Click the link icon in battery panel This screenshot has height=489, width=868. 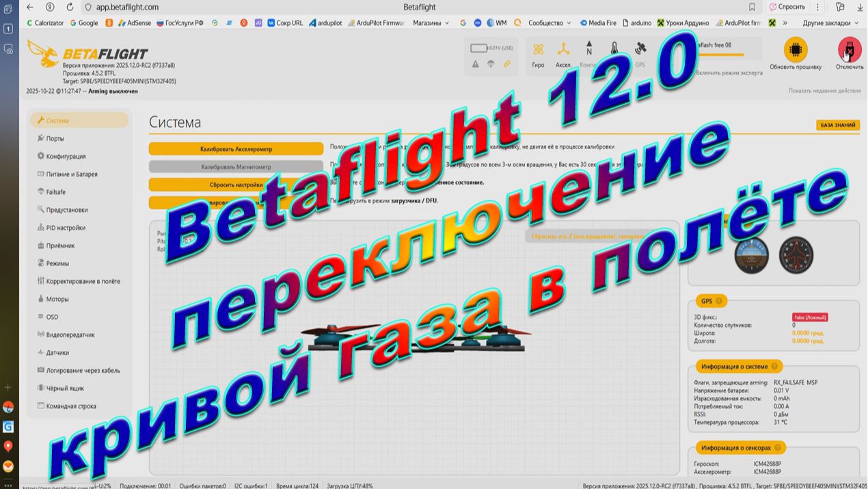(506, 64)
